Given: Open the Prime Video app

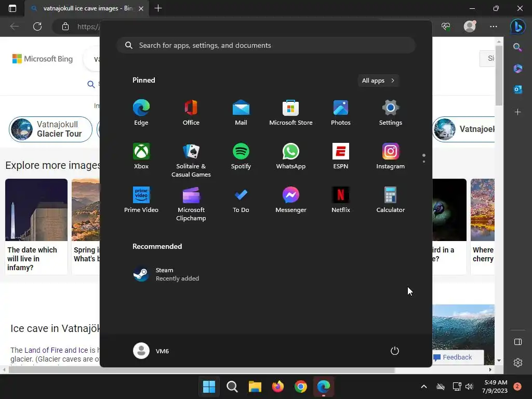Looking at the screenshot, I should click(141, 200).
